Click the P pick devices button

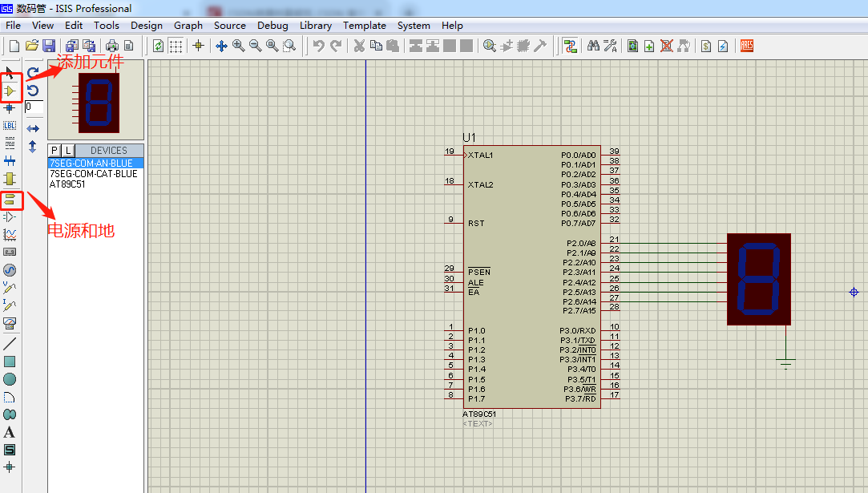click(x=55, y=151)
